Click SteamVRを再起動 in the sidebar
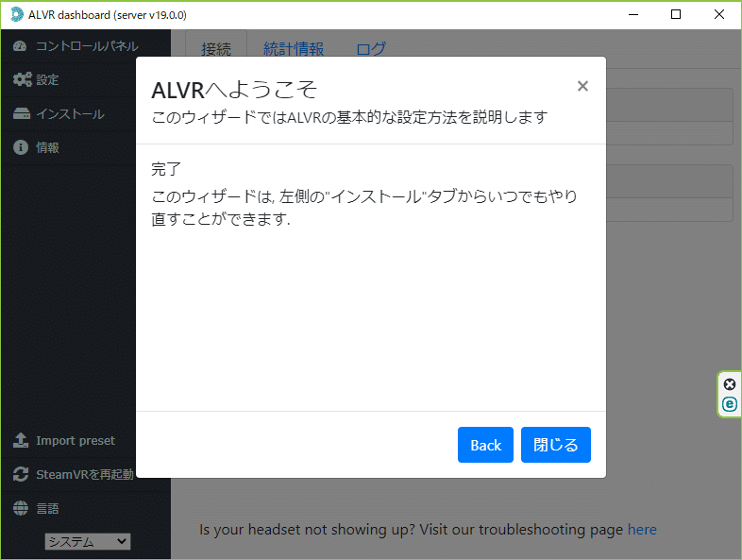 (69, 474)
